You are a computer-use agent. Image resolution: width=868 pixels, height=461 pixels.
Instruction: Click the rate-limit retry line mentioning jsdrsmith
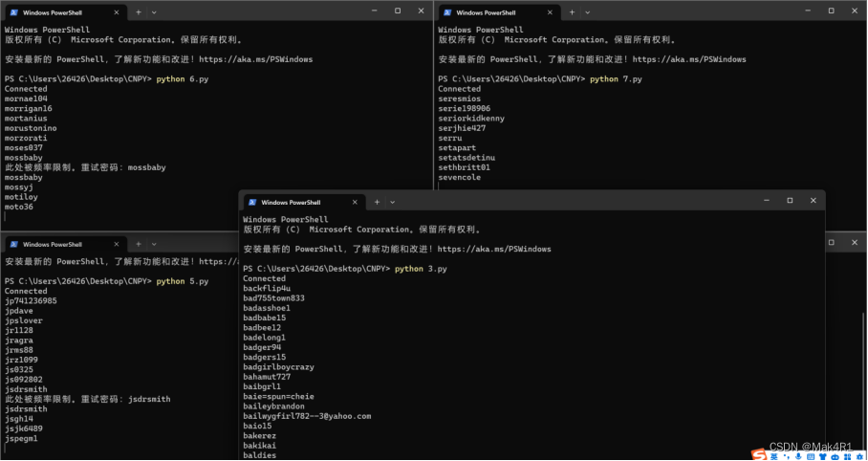(87, 399)
